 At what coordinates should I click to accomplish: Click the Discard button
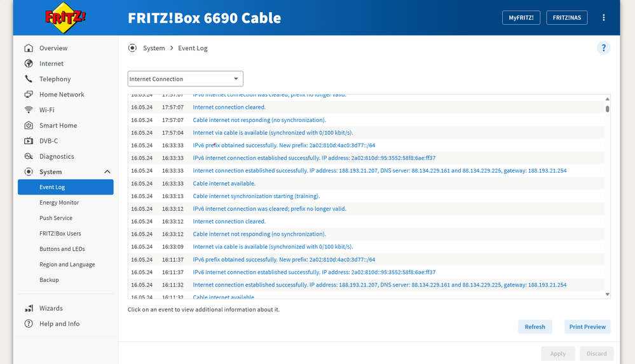click(597, 353)
